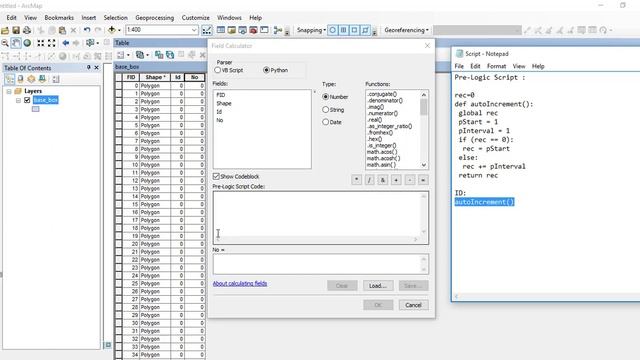Screen dimensions: 640x360
Task: Click the divide (/) operator button
Action: [x=369, y=180]
